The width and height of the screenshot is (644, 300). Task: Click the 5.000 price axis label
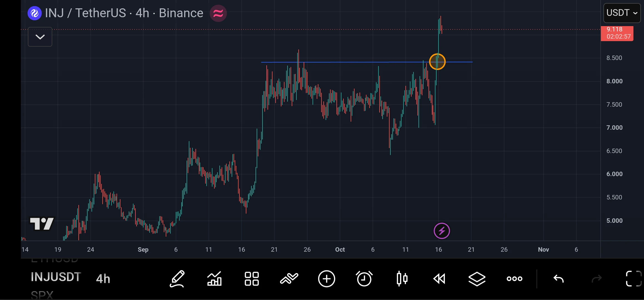click(614, 221)
